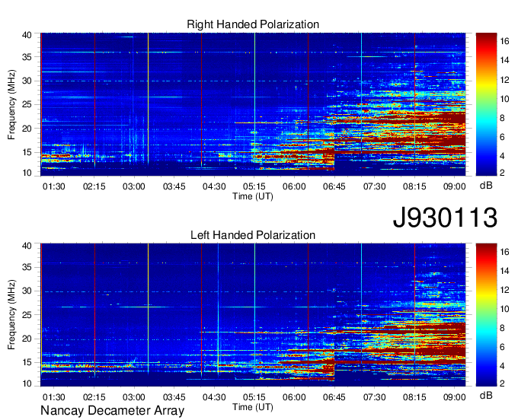Click the 06:45 tick label on top plot
This screenshot has height=420, width=518.
pyautogui.click(x=334, y=186)
